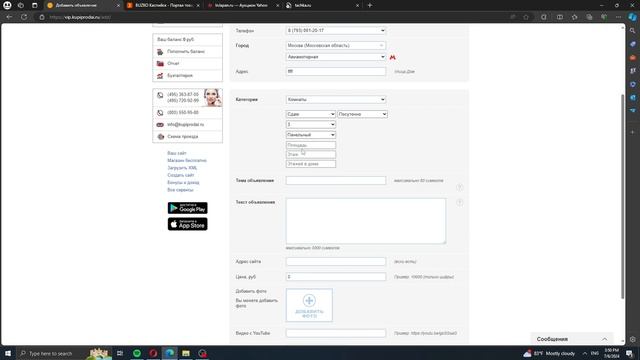Open Microsoft Edge from the taskbar
The height and width of the screenshot is (360, 640).
coord(169,353)
